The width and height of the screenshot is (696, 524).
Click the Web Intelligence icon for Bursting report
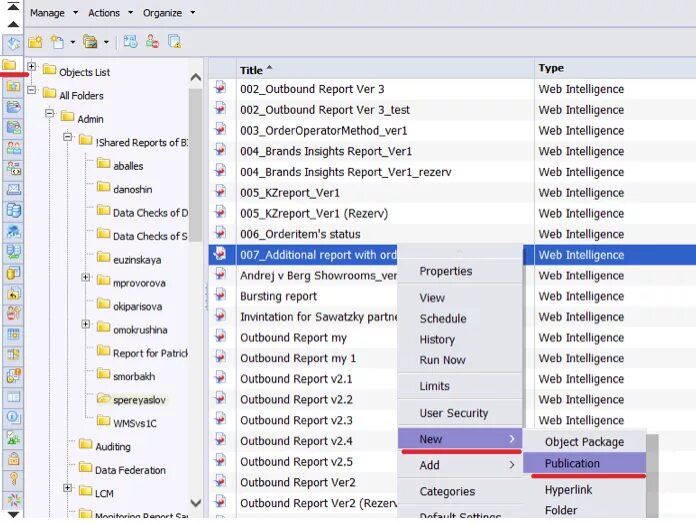click(x=220, y=294)
